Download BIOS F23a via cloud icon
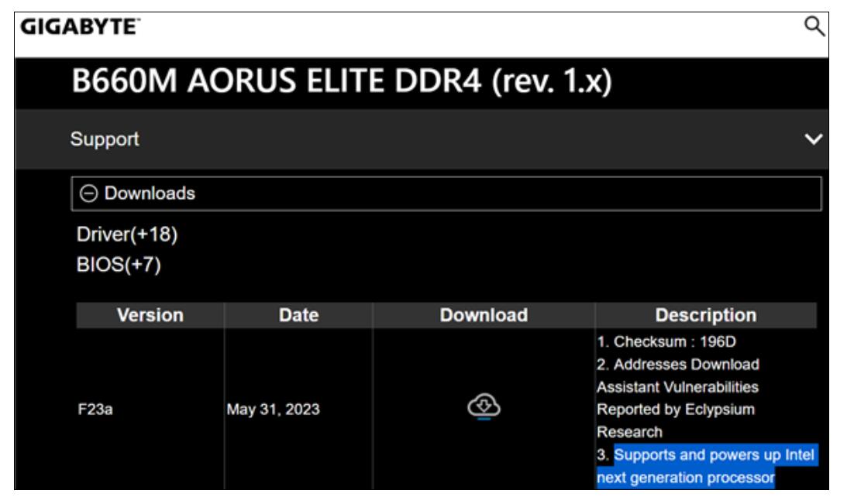The image size is (854, 504). [x=484, y=406]
